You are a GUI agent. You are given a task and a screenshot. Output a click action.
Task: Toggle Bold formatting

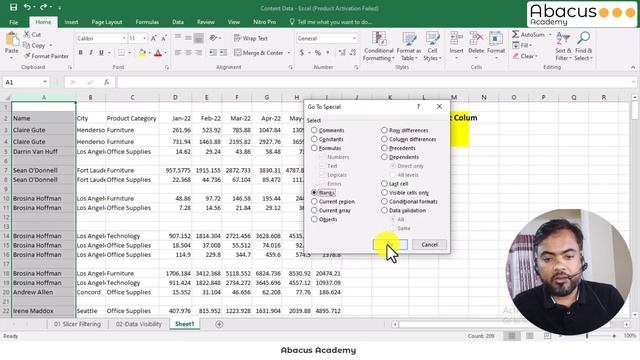point(81,53)
